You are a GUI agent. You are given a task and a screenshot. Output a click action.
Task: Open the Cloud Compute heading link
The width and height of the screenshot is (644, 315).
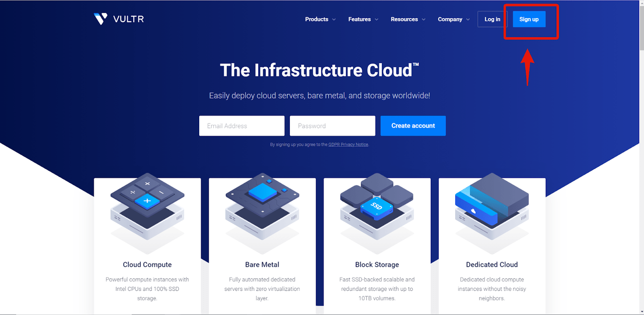(147, 264)
